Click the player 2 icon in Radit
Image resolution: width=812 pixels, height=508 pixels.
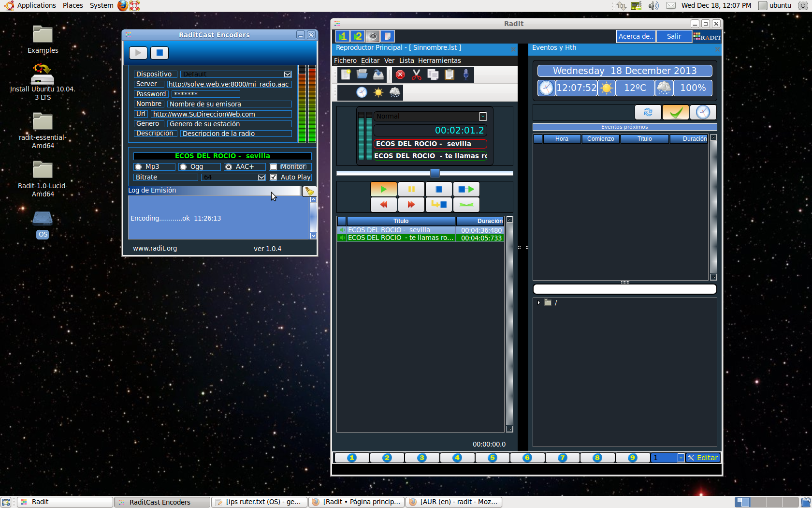(x=357, y=36)
